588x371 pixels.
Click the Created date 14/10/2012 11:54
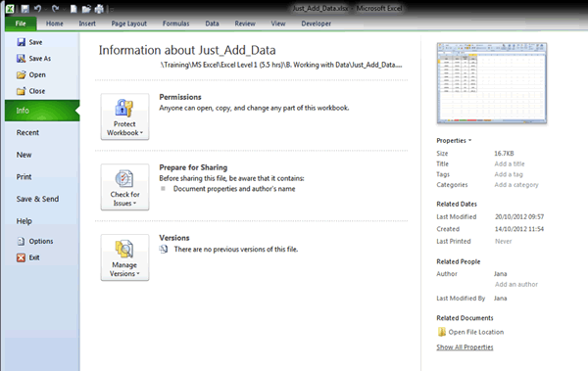tap(519, 229)
